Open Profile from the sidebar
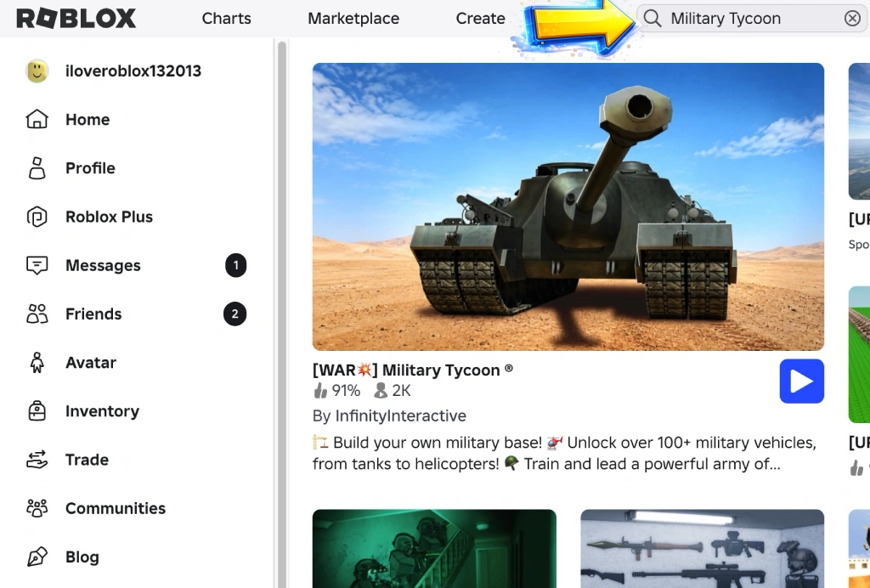 90,168
